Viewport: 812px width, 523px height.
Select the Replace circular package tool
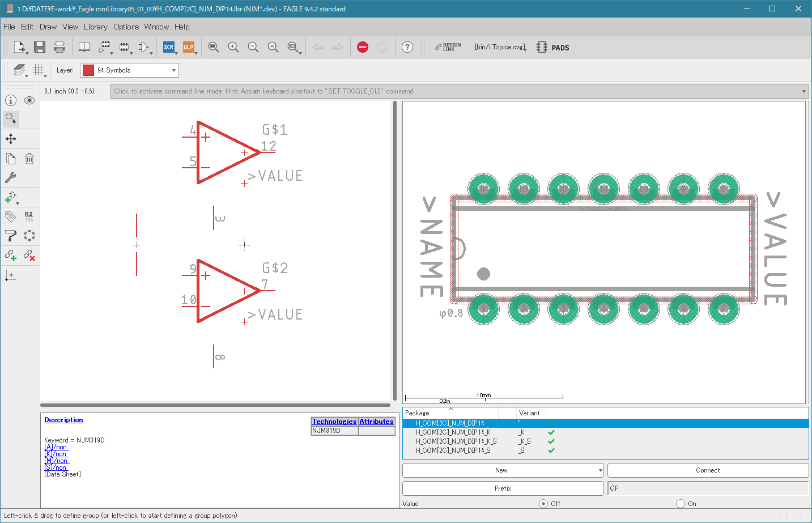coord(29,236)
